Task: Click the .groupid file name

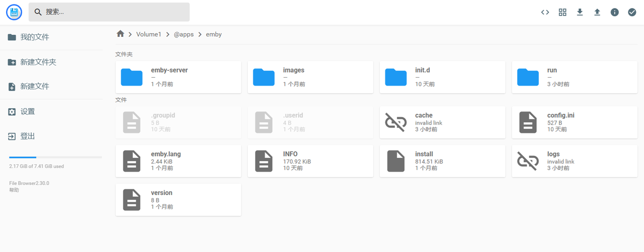Action: coord(163,115)
